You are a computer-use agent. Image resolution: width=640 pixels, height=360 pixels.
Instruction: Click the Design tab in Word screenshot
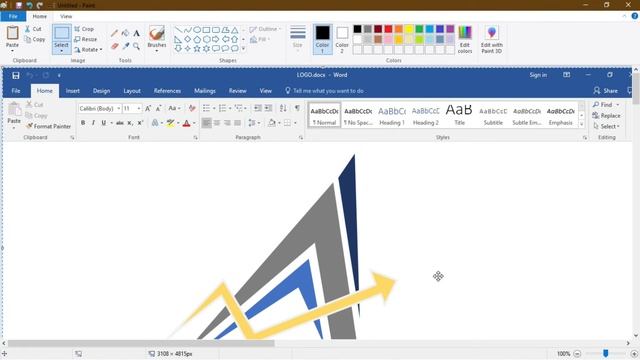101,91
